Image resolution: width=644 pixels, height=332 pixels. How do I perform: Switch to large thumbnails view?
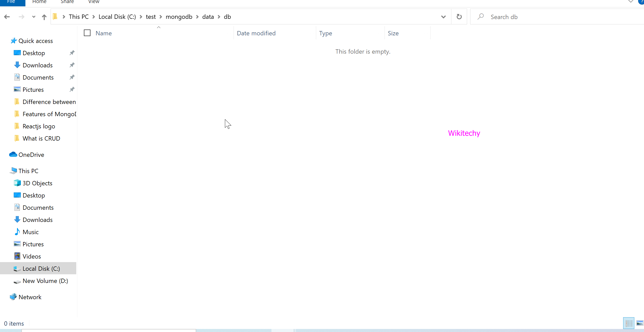click(x=640, y=323)
